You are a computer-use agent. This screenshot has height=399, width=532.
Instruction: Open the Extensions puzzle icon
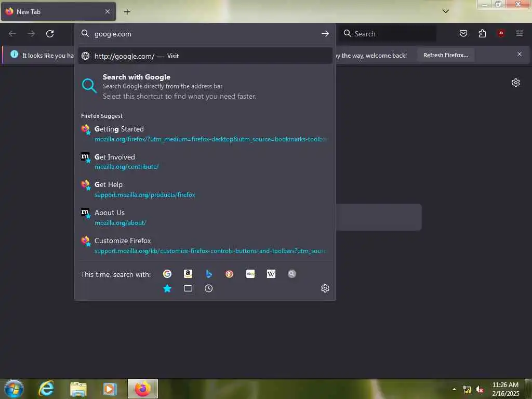[482, 33]
